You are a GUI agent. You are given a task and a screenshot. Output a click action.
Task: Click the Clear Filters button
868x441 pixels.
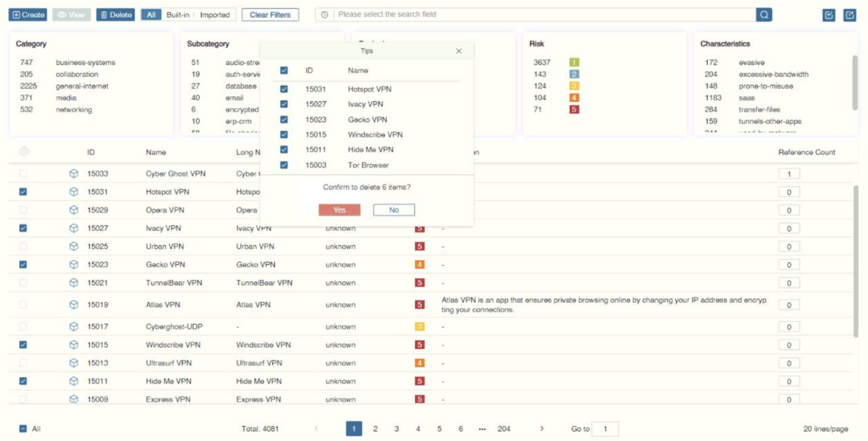(270, 15)
